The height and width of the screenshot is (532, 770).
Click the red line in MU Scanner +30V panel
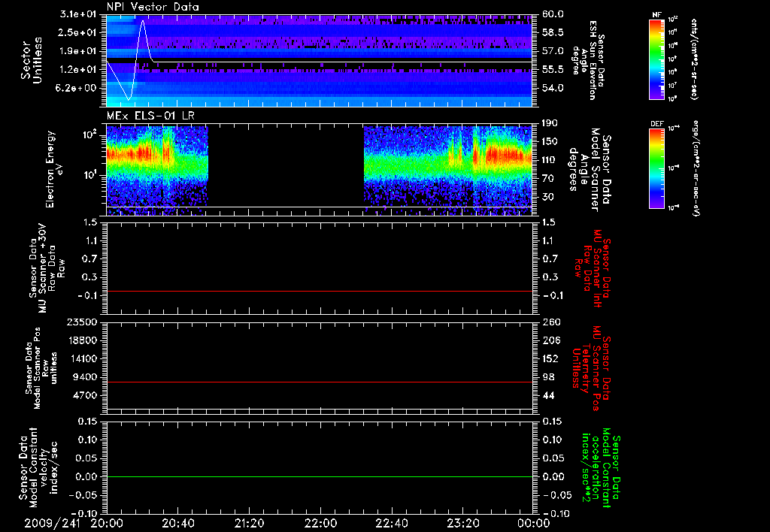click(319, 291)
